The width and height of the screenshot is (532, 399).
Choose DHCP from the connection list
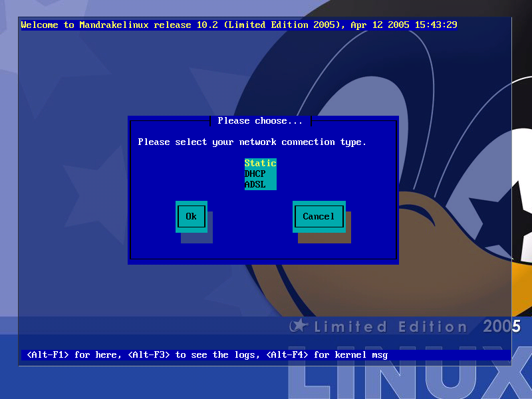pos(260,174)
